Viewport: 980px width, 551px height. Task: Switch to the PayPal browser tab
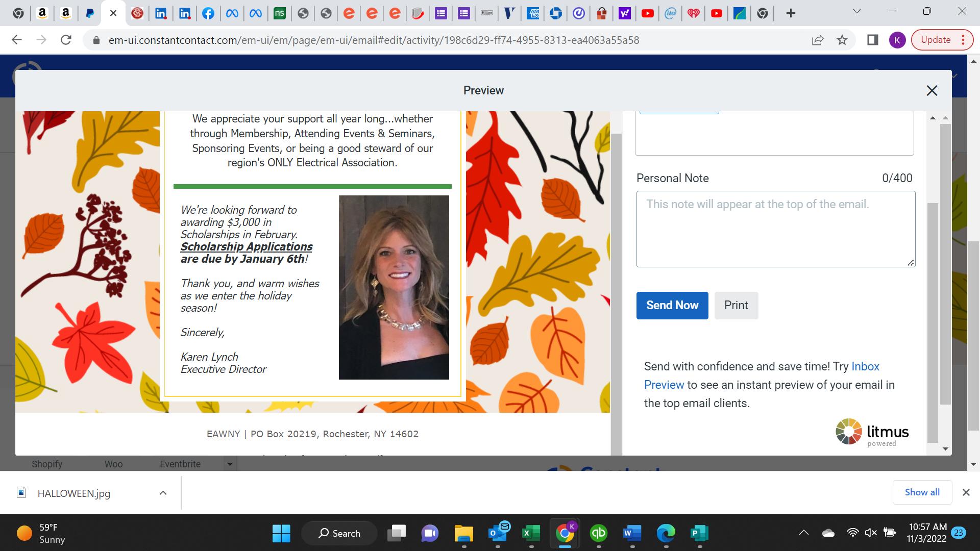90,13
